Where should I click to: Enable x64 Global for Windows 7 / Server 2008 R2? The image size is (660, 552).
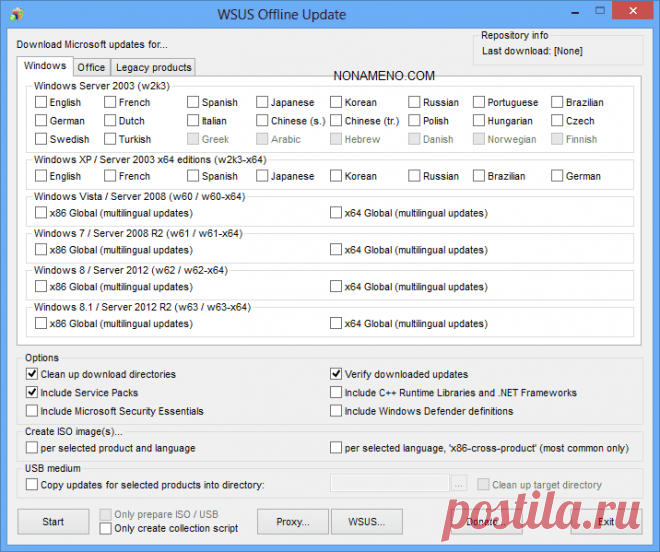point(336,249)
